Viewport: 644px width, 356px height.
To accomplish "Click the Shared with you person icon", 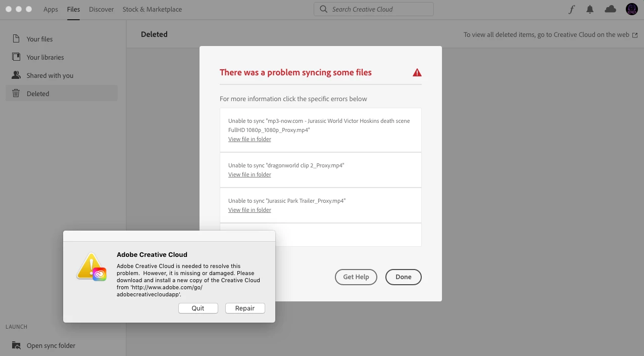I will [16, 75].
